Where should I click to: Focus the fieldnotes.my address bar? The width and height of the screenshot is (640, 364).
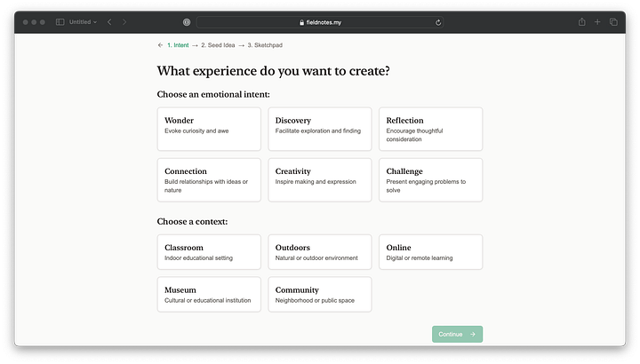click(320, 22)
